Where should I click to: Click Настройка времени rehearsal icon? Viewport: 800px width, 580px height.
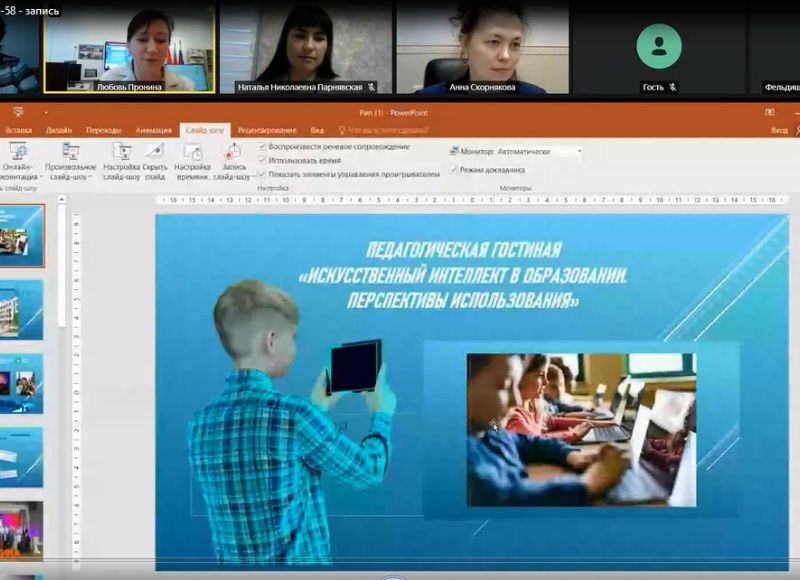[x=192, y=152]
